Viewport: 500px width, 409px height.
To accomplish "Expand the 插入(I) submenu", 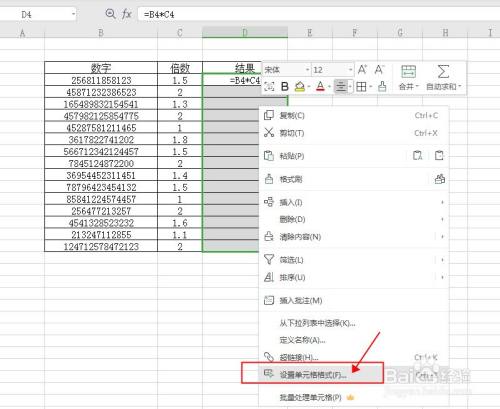I will (x=354, y=202).
